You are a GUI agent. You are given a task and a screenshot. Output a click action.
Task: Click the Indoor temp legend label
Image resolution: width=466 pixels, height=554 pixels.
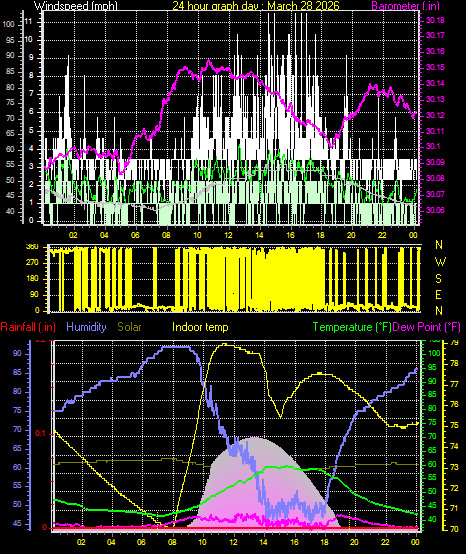[x=200, y=327]
